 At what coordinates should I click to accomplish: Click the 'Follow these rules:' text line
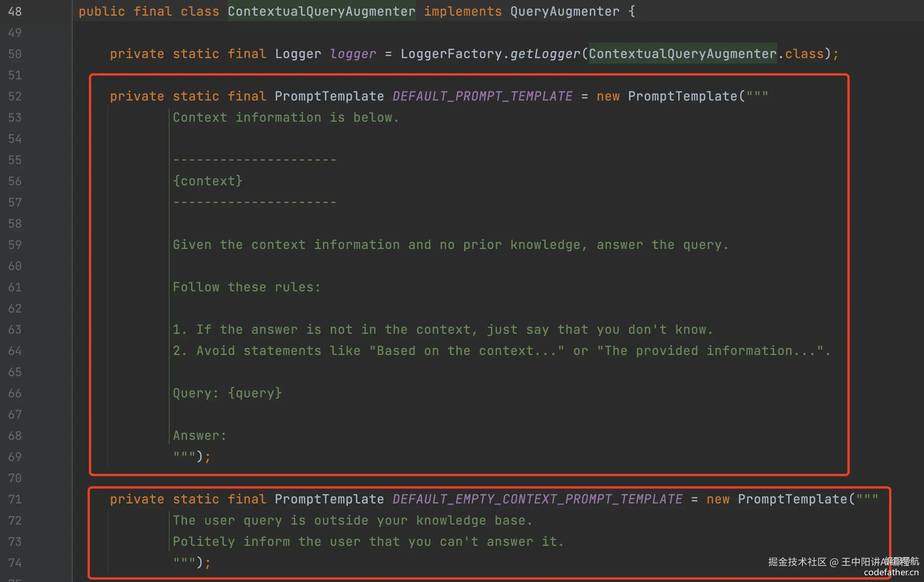[x=247, y=287]
